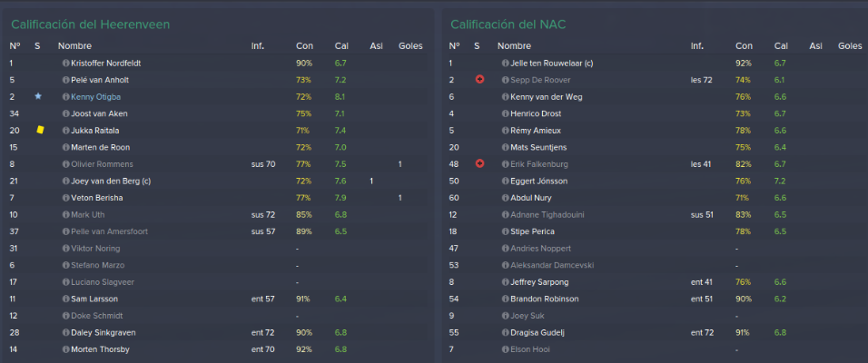Open the info icon beside Eggert Jónsson
868x363 pixels.
click(x=506, y=181)
